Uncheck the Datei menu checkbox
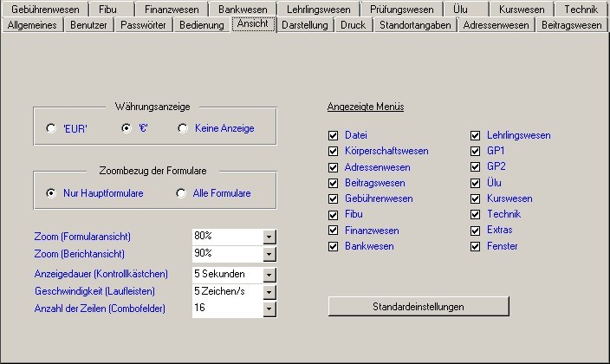The image size is (610, 364). [x=334, y=136]
